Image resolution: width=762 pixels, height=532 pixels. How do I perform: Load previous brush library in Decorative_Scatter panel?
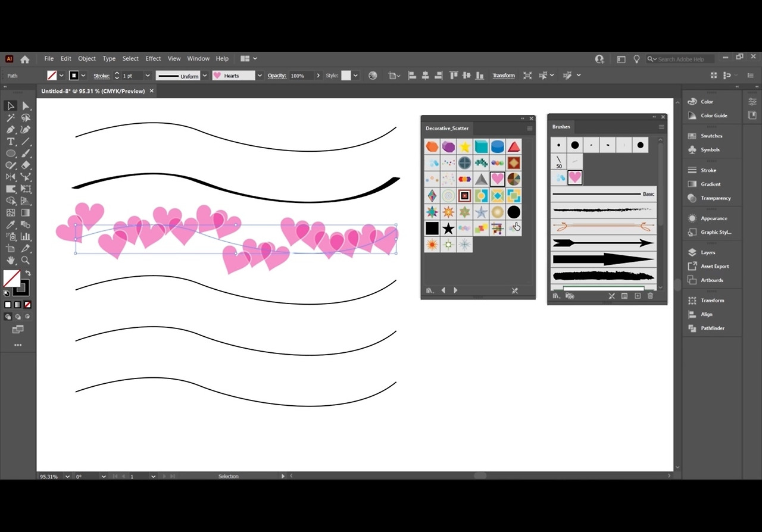443,290
